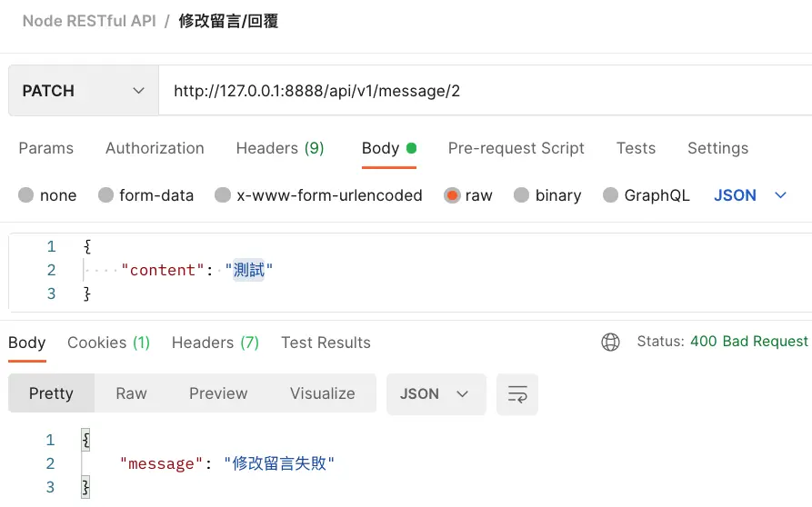Click the Node RESTful API breadcrumb link
This screenshot has width=812, height=507.
[89, 21]
